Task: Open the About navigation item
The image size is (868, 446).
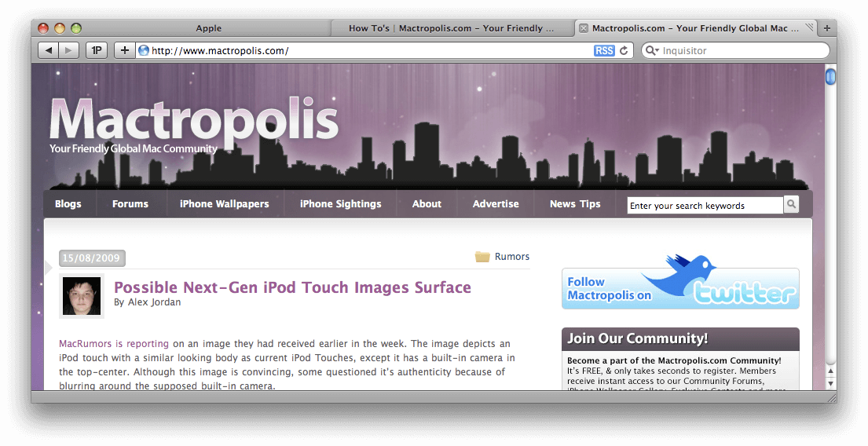Action: [427, 203]
